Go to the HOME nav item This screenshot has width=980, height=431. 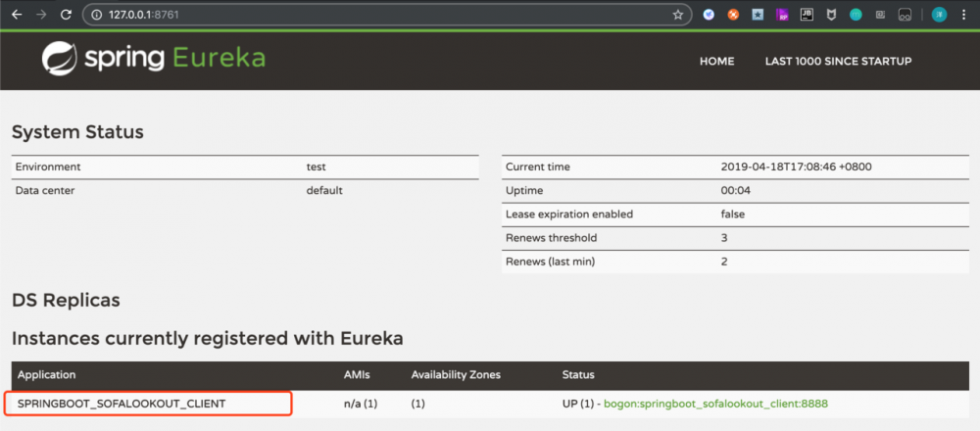coord(716,61)
